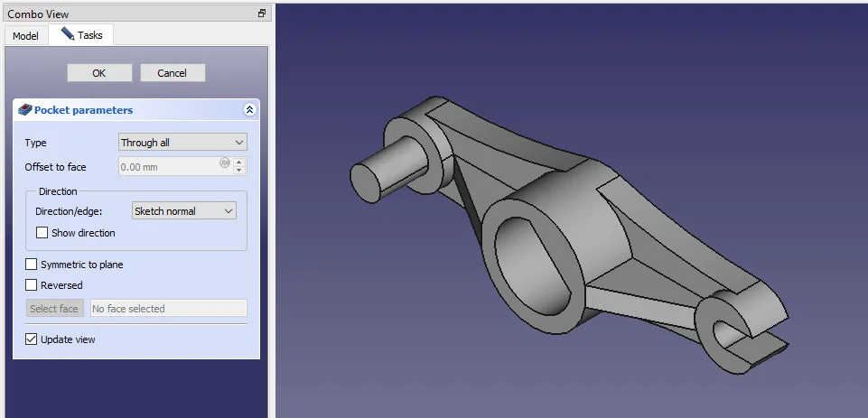Open the Type dropdown

(182, 143)
